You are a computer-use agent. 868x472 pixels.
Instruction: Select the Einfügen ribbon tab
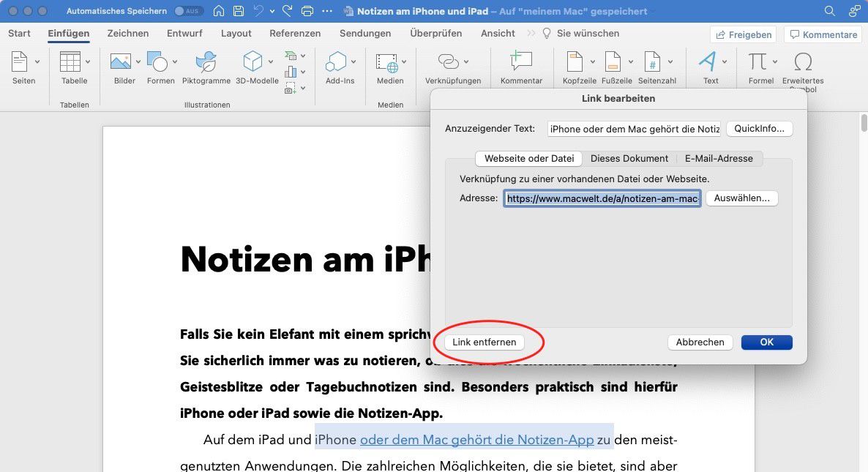(69, 33)
